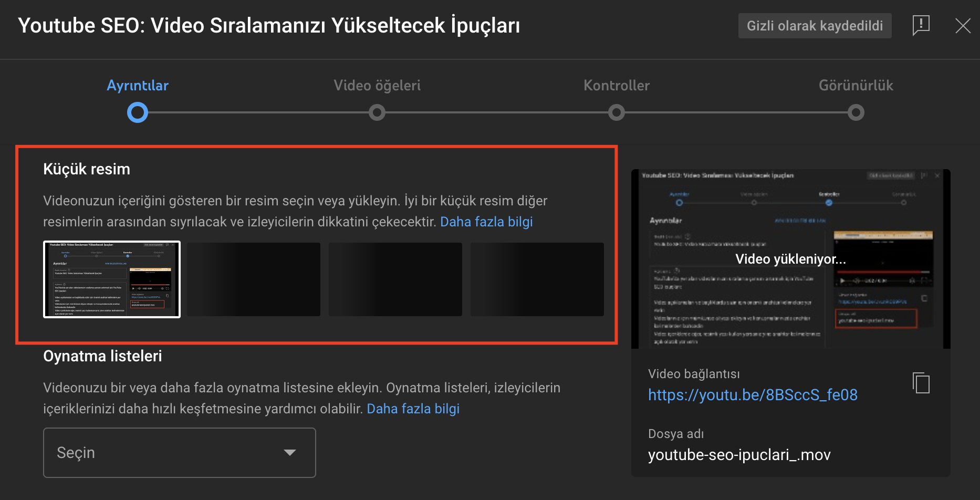Choose the fourth dark thumbnail

pos(537,279)
